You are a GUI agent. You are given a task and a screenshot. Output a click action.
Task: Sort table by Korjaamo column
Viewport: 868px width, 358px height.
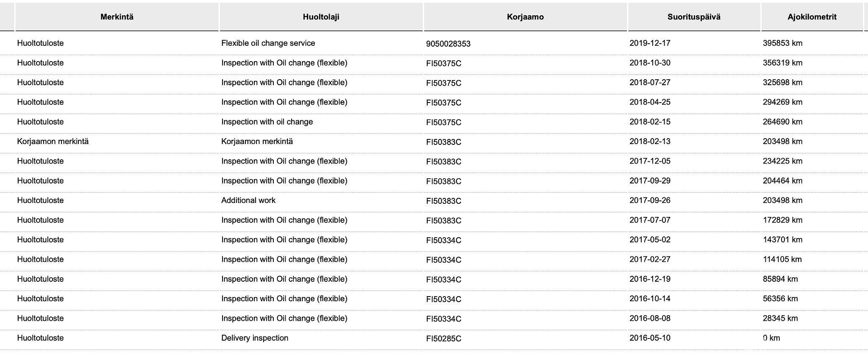525,17
